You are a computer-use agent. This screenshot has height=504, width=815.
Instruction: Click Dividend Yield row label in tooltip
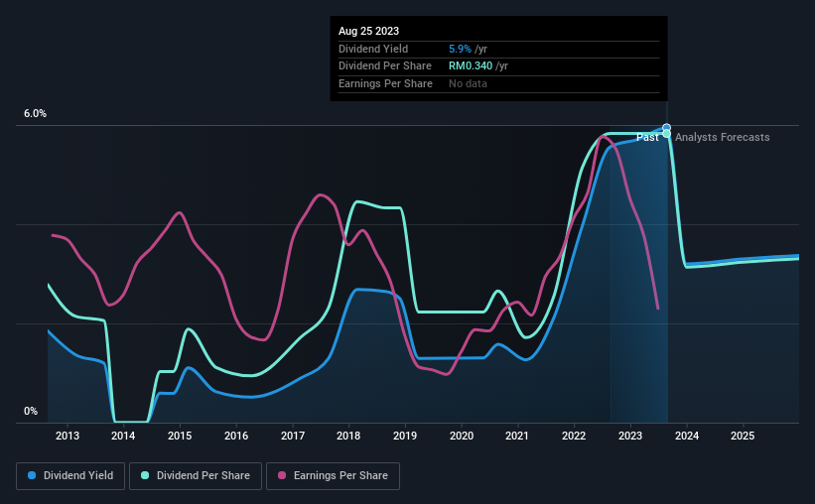point(373,49)
